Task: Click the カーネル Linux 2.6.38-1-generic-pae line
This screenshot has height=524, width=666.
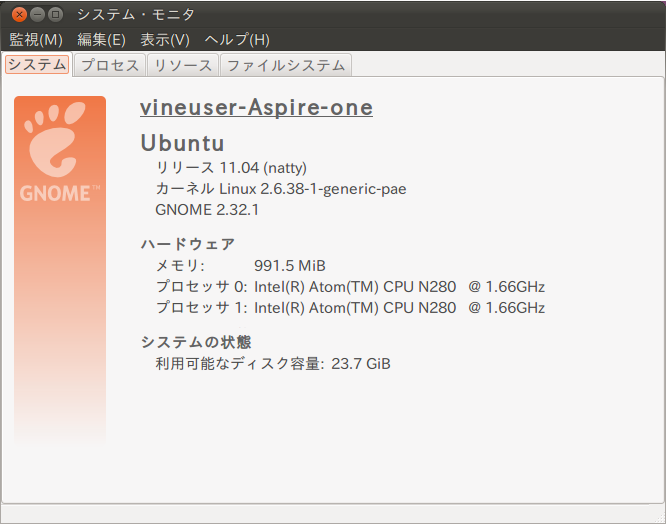Action: [x=281, y=189]
